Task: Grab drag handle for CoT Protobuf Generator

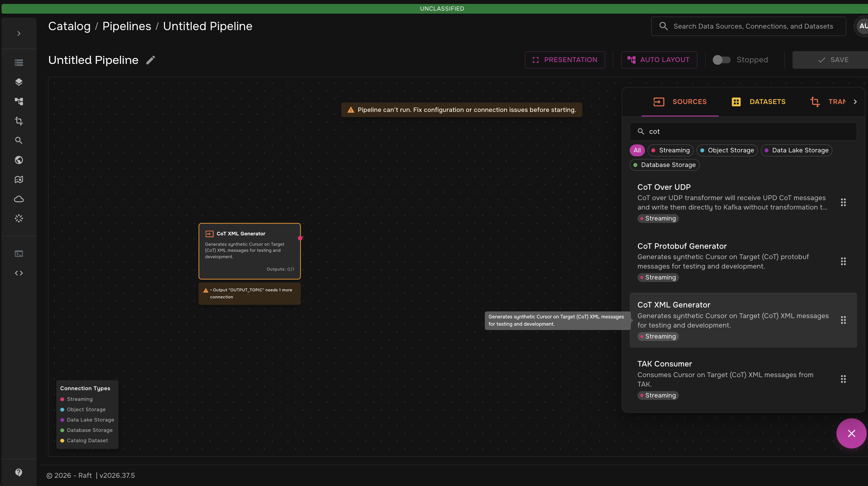Action: tap(843, 261)
